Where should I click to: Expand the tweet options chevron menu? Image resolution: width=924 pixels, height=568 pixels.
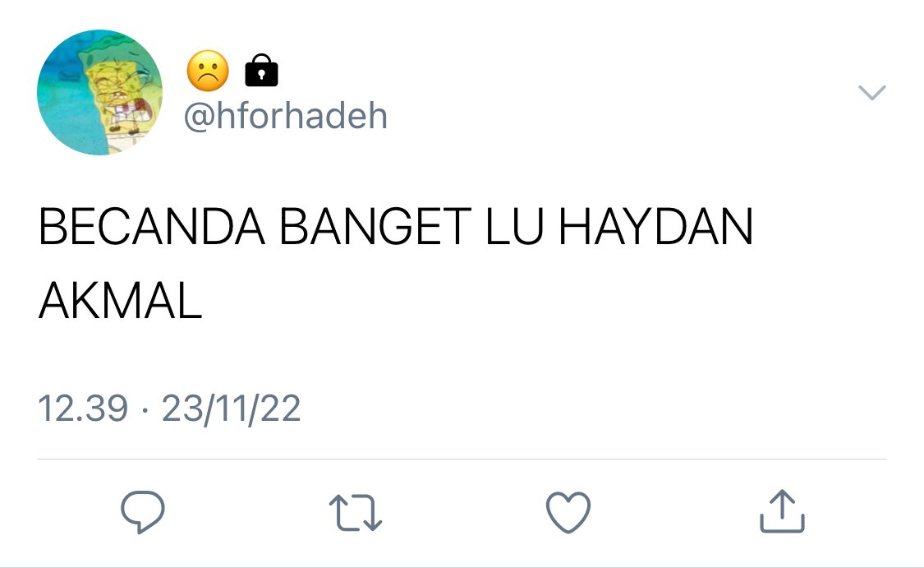[x=871, y=93]
